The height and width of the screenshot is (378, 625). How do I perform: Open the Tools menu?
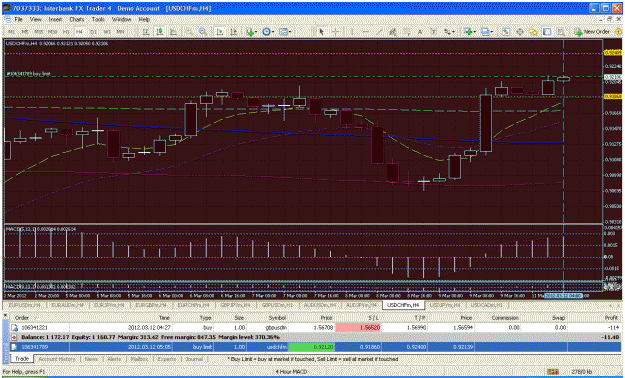point(98,19)
